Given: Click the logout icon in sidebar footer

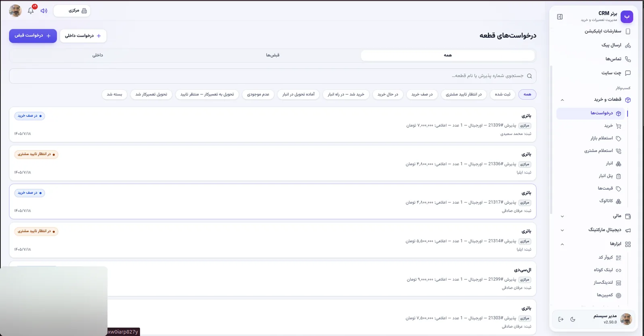Looking at the screenshot, I should (x=561, y=319).
